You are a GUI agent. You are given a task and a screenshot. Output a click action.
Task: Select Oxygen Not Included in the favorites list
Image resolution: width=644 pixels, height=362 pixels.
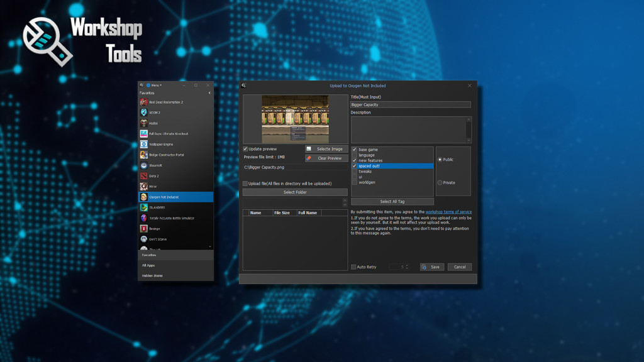pos(176,196)
